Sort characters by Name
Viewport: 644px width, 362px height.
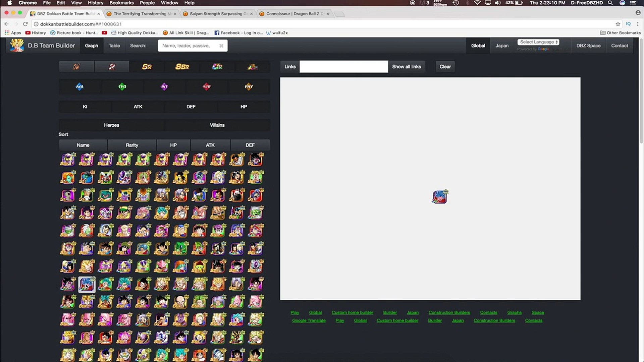click(83, 145)
